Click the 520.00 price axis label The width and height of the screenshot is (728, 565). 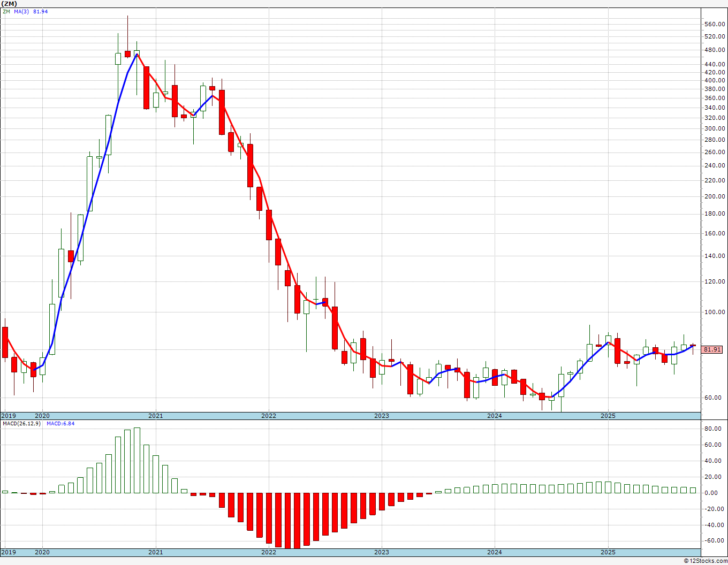[715, 36]
